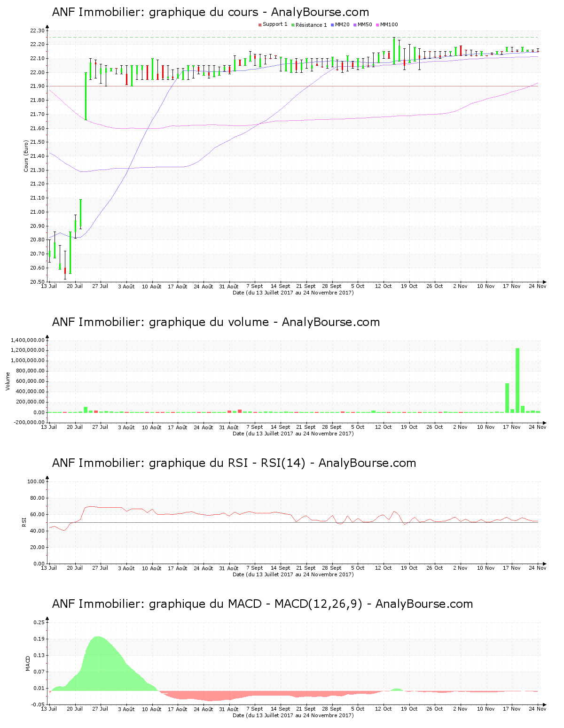Select the 'MM100' legend label
The image size is (564, 728).
tap(389, 24)
